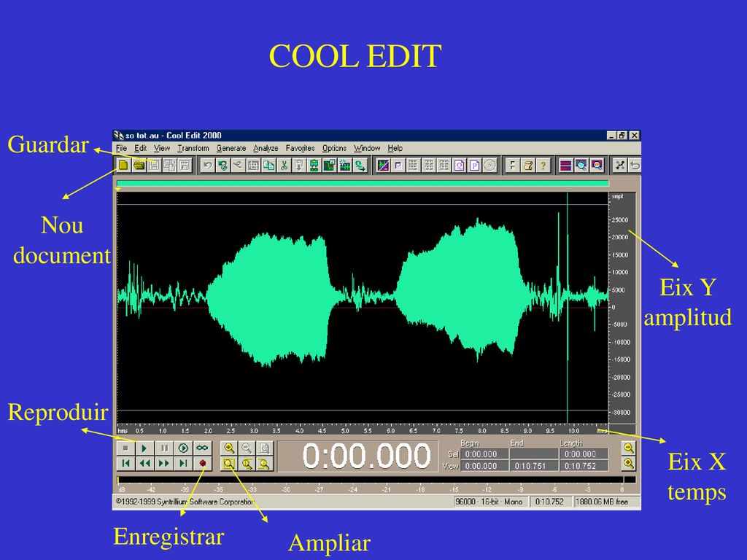Viewport: 747px width, 560px height.
Task: Click the 5.0 mark on time ruler
Action: pos(345,430)
